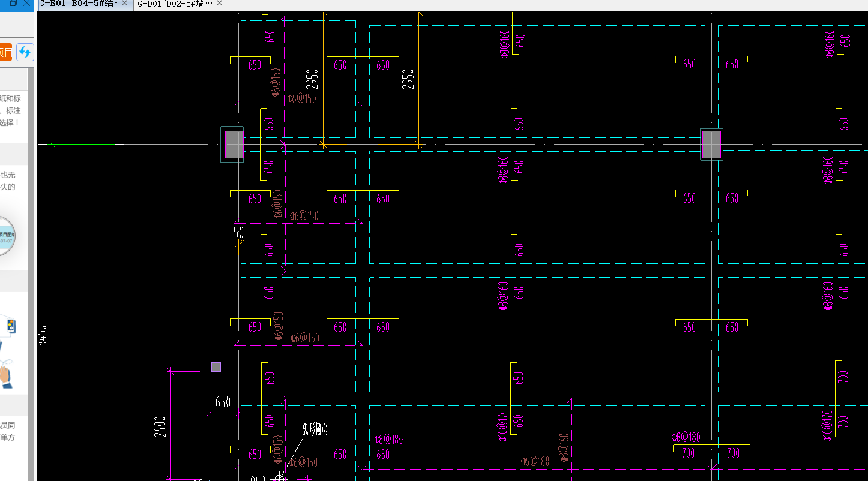
Task: Select the 2400 magenta dimension text
Action: 160,426
